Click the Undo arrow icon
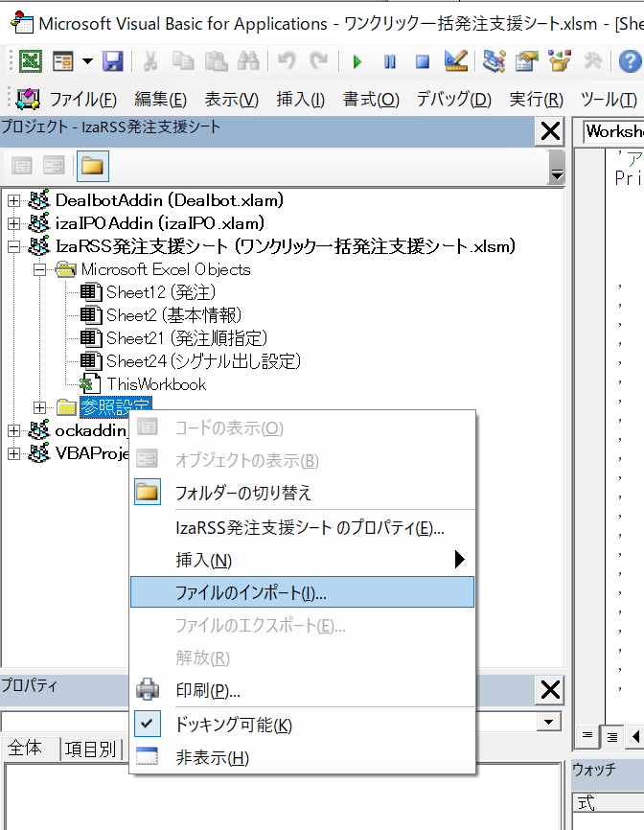The height and width of the screenshot is (830, 644). [x=287, y=61]
